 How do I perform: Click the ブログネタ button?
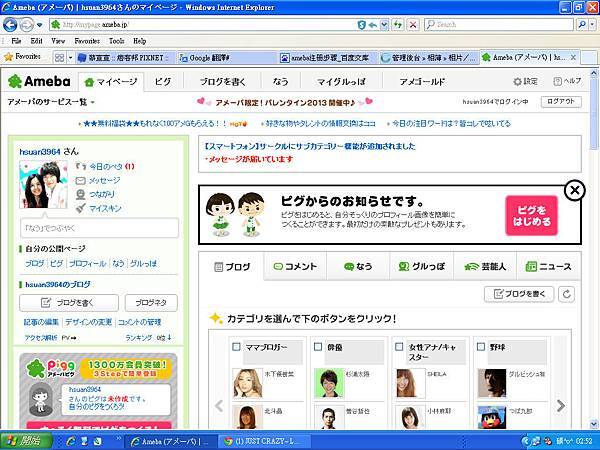click(151, 303)
